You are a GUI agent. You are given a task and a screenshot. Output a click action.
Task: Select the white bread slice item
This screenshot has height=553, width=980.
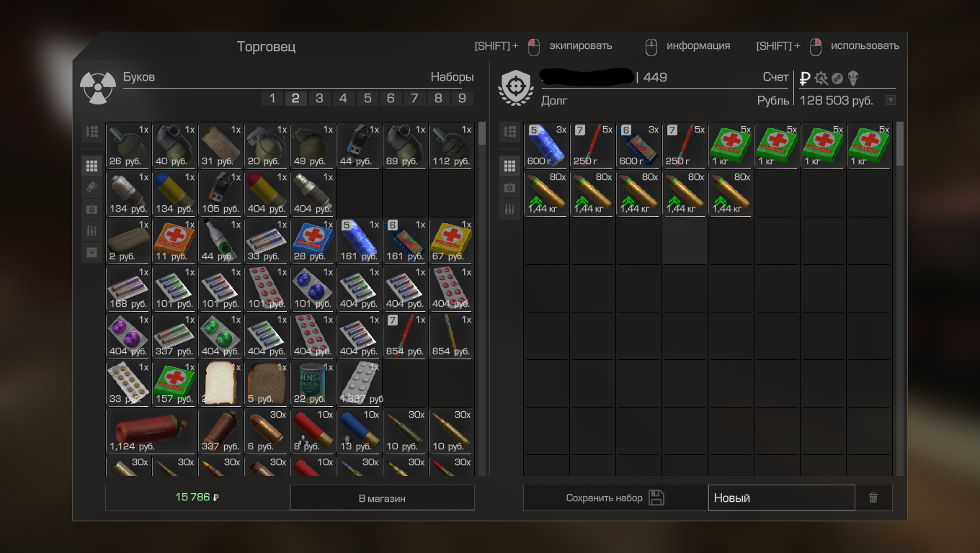click(x=221, y=384)
